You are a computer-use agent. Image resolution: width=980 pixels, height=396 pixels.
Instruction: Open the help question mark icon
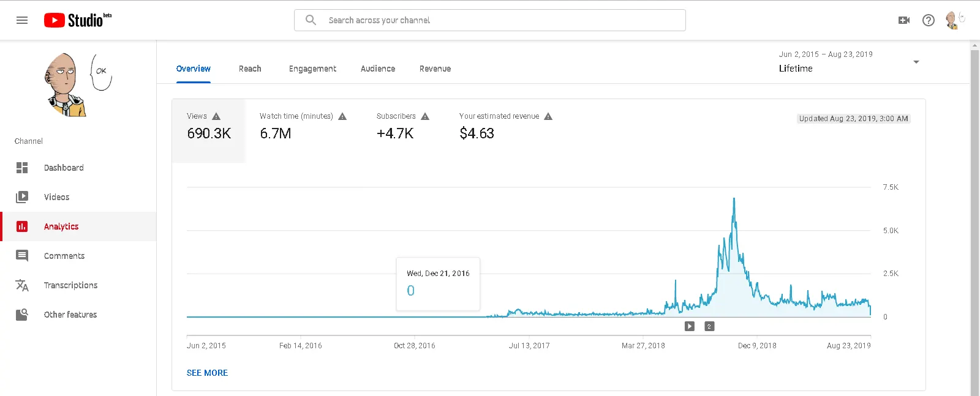click(929, 20)
